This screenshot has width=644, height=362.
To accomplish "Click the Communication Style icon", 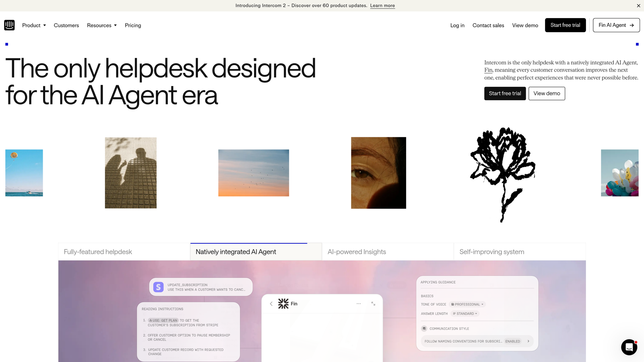I will click(x=424, y=329).
